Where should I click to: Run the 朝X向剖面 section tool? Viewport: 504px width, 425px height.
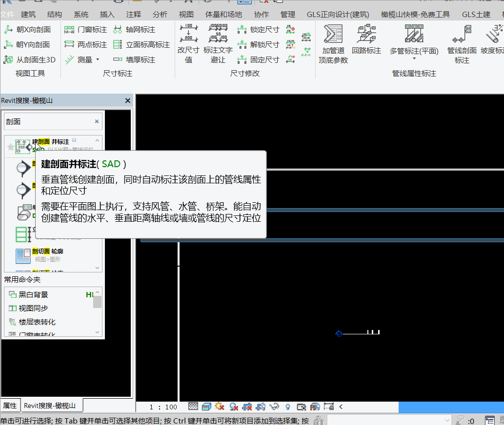pos(28,30)
